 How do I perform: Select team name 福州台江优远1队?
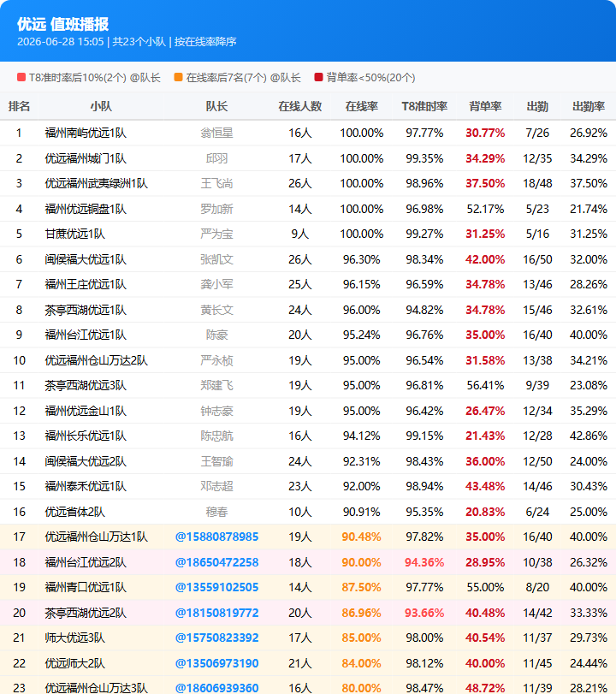pos(86,335)
